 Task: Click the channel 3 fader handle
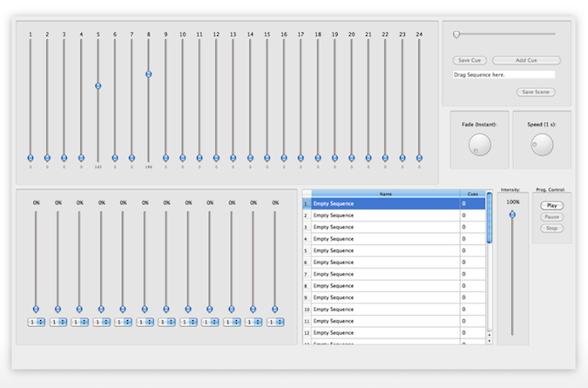tap(64, 158)
